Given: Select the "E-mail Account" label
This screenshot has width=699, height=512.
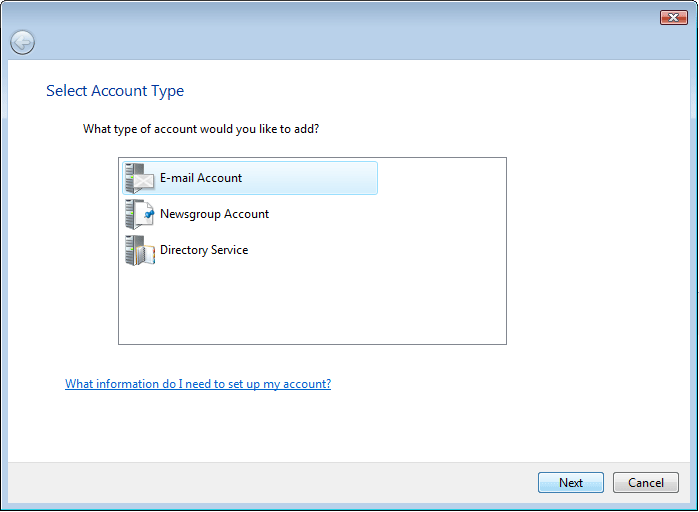Looking at the screenshot, I should (201, 178).
